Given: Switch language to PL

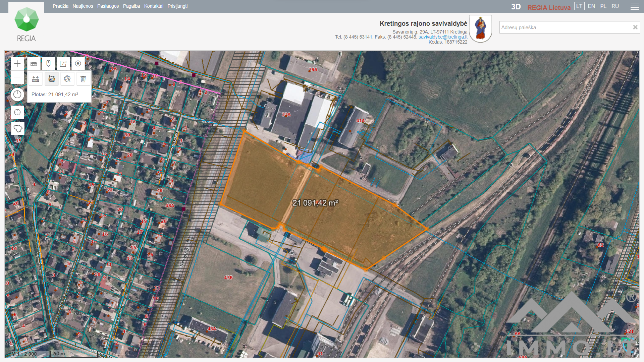Looking at the screenshot, I should 603,6.
